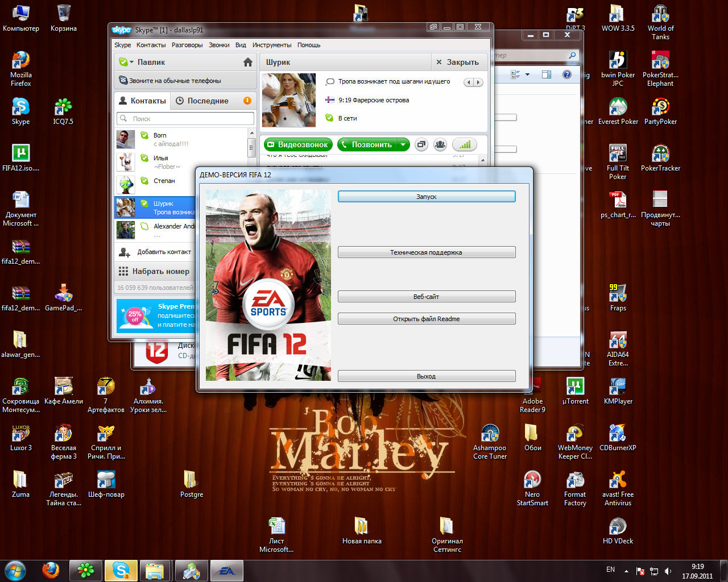
Task: Open Fraps desktop icon
Action: pyautogui.click(x=618, y=298)
